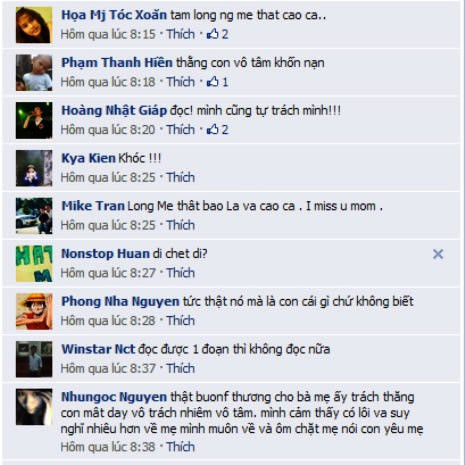Screen dimensions: 465x465
Task: Open Nhungoc Nguyen's profile photo
Action: [x=34, y=407]
